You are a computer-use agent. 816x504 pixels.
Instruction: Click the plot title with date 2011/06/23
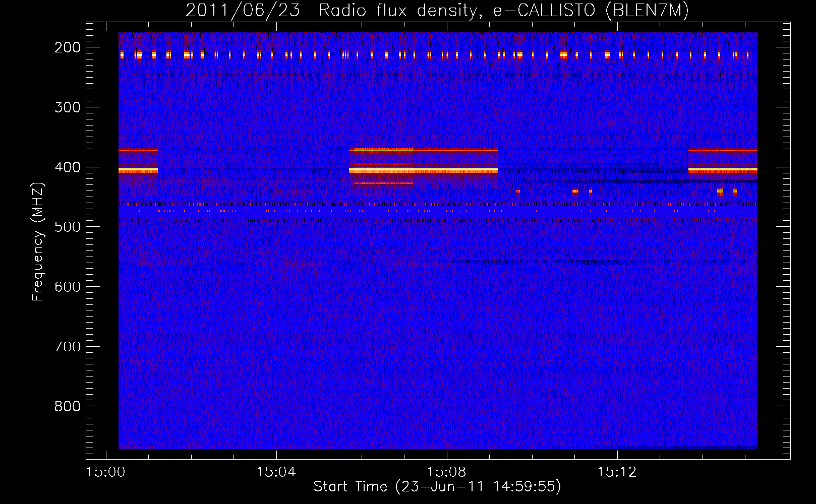pos(437,11)
